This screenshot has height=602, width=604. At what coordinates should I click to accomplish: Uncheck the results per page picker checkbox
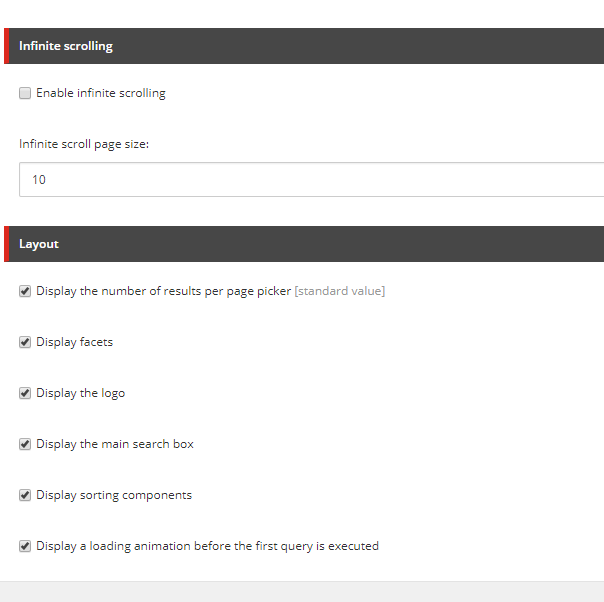click(x=25, y=292)
